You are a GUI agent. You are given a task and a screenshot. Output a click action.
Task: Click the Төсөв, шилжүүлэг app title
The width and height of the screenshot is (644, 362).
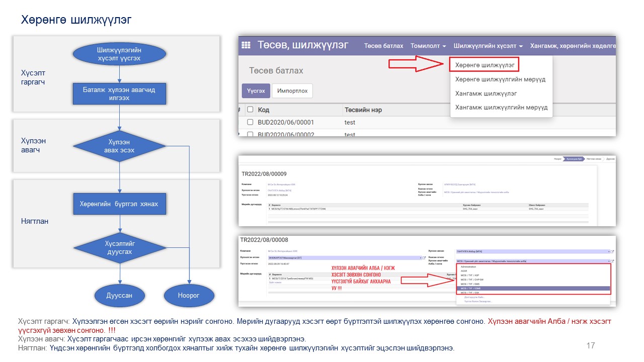click(x=303, y=45)
